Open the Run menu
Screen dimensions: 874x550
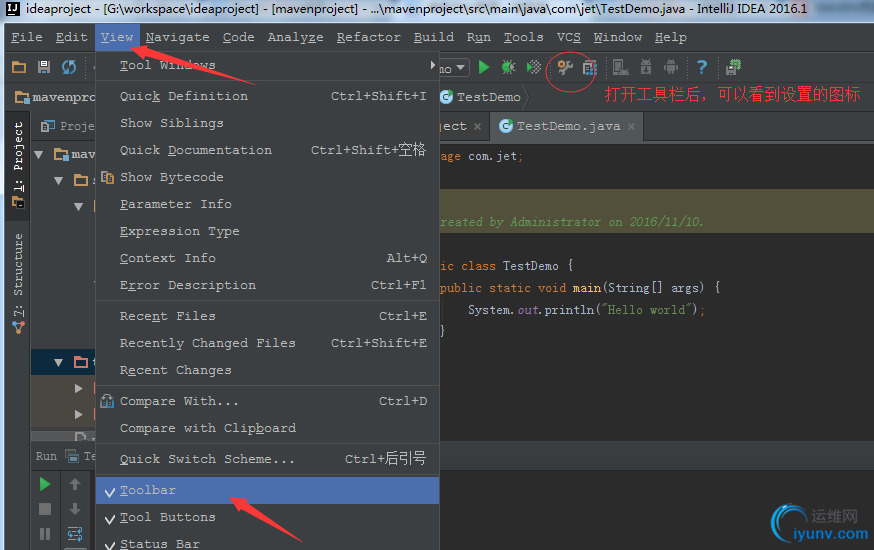[x=479, y=37]
